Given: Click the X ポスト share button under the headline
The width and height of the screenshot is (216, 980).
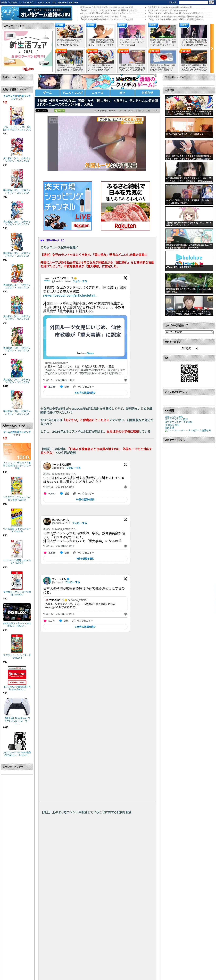Looking at the screenshot, I should tap(42, 111).
